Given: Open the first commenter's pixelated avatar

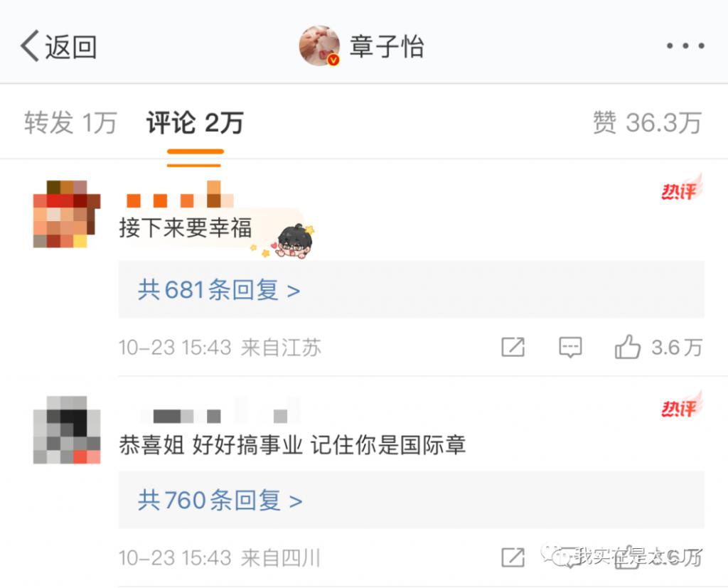Looking at the screenshot, I should pos(67,214).
